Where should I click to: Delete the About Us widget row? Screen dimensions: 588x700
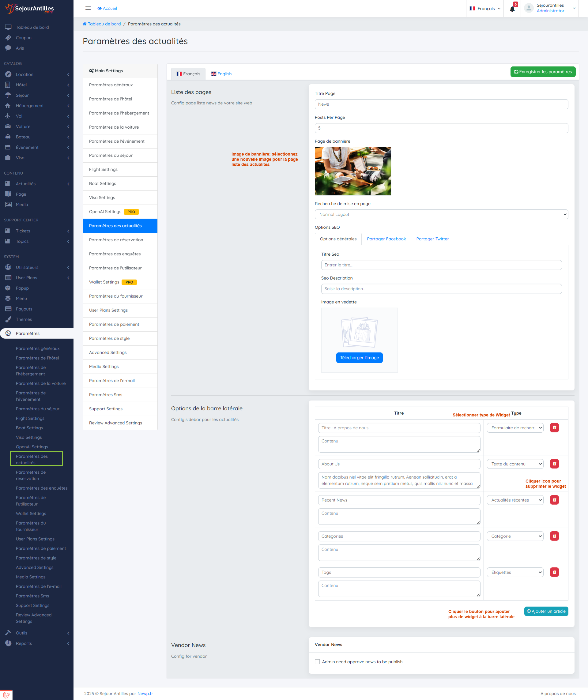554,464
